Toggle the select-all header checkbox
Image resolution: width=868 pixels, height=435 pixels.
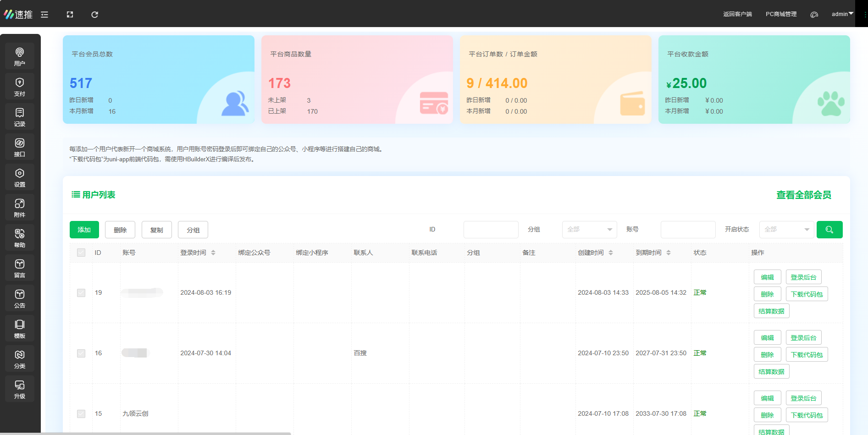81,253
